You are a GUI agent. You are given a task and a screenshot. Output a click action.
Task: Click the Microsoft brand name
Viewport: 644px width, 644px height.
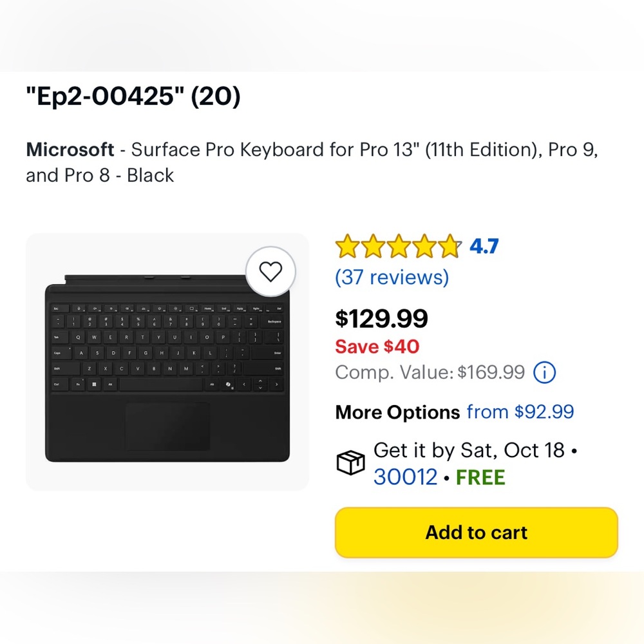coord(70,149)
